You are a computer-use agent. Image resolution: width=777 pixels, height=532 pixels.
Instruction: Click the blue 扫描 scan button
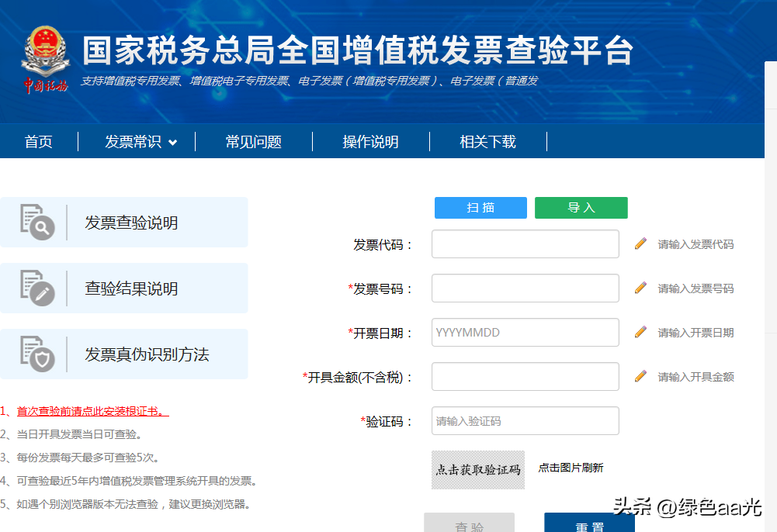click(x=480, y=208)
